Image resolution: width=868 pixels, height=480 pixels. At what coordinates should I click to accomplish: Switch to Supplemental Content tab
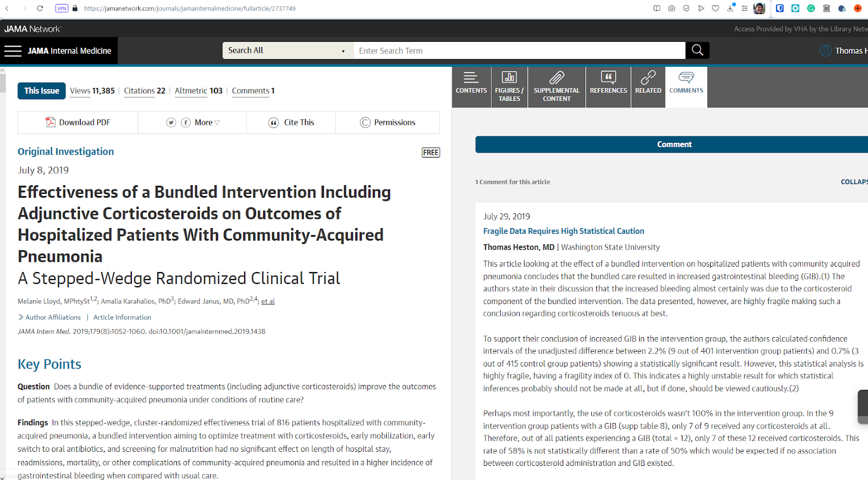557,87
